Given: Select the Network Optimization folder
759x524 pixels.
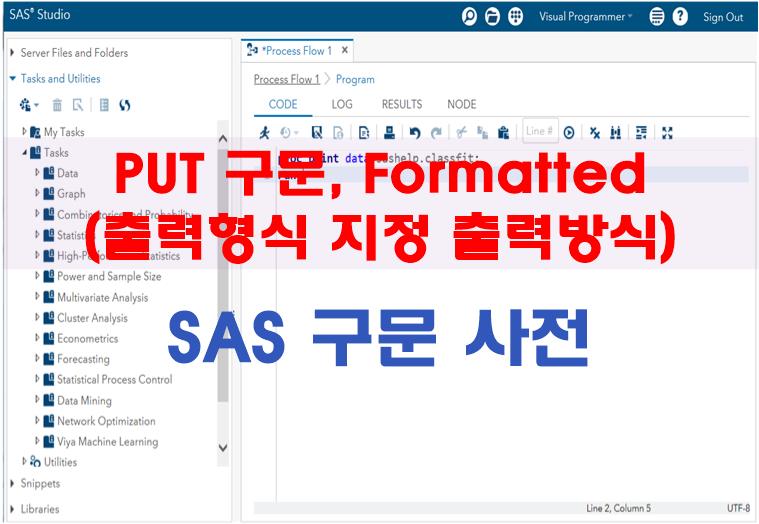Looking at the screenshot, I should click(x=106, y=421).
